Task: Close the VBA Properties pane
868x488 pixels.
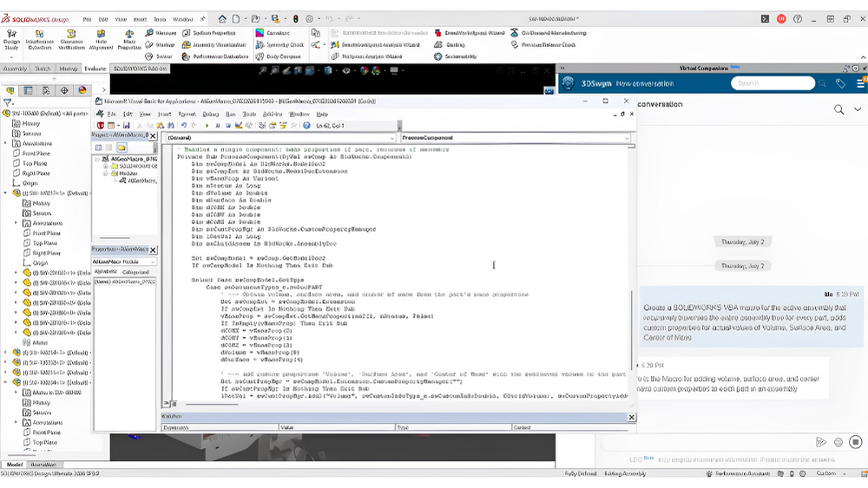Action: [x=153, y=250]
